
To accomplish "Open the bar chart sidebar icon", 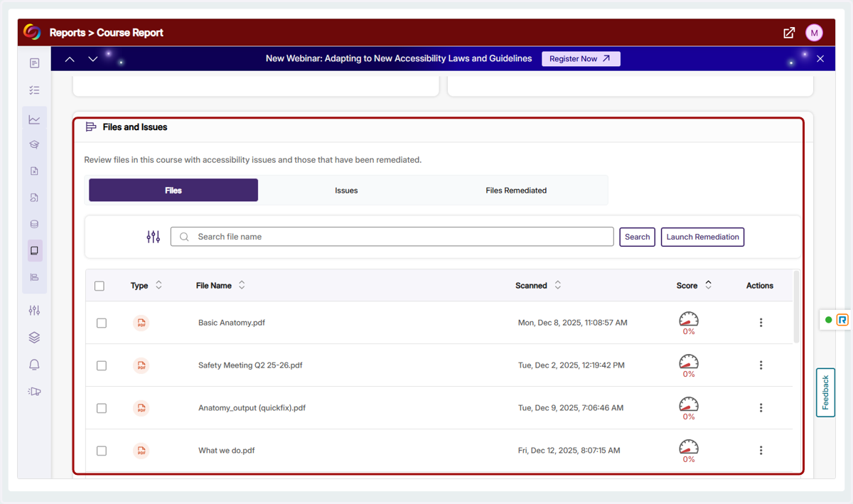I will click(34, 277).
